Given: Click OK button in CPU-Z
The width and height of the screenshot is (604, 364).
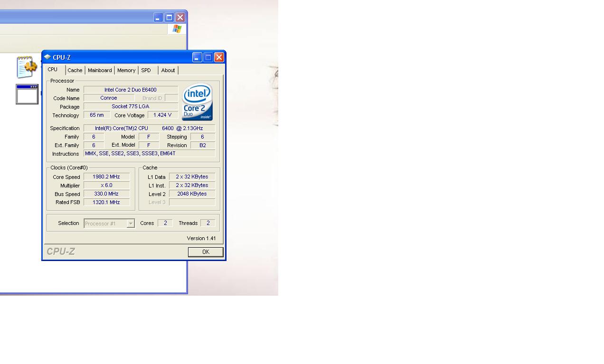Looking at the screenshot, I should [x=206, y=252].
